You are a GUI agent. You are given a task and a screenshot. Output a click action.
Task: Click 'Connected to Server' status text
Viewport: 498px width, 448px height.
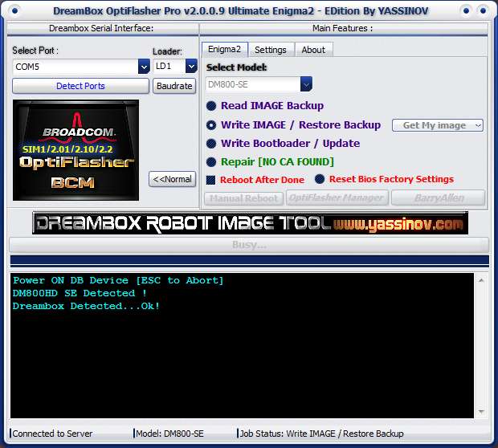(52, 434)
